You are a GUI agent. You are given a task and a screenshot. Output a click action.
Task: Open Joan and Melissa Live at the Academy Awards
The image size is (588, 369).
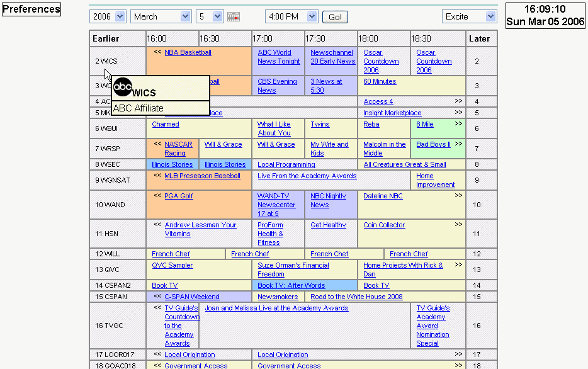tap(276, 308)
